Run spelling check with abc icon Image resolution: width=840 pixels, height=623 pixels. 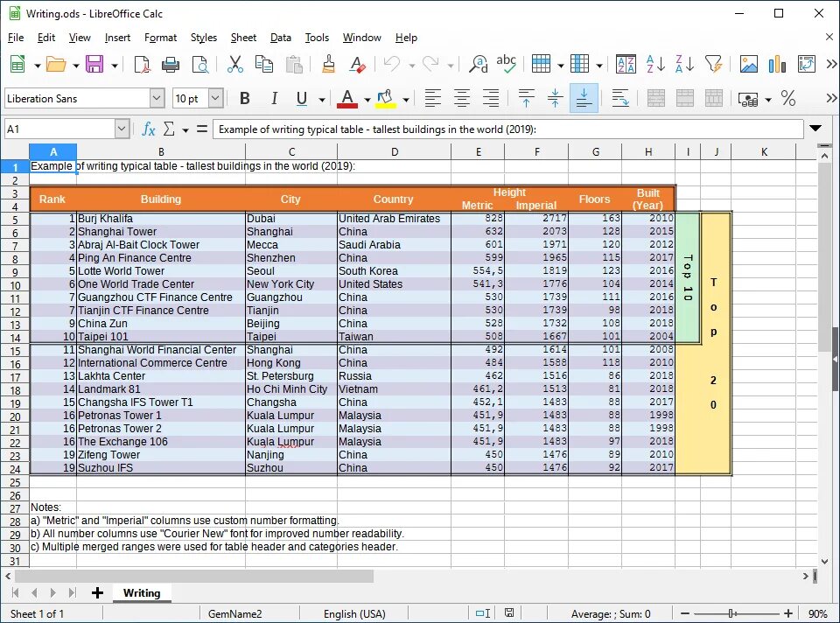tap(507, 65)
